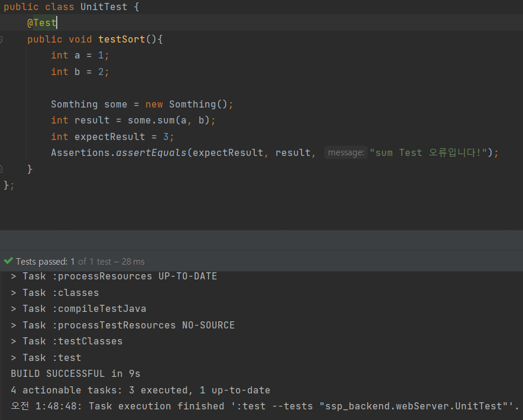Click the Korean assertion message string
The height and width of the screenshot is (420, 523).
(x=431, y=152)
